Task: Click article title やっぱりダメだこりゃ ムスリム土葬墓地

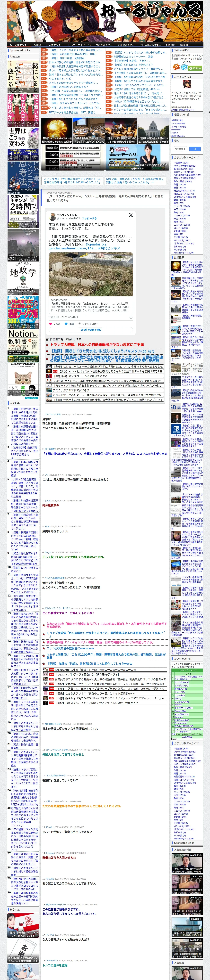Action: 105,198
